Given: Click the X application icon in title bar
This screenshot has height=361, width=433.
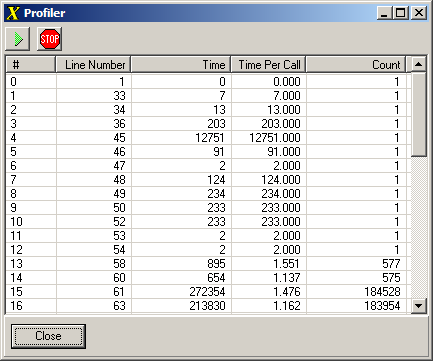Looking at the screenshot, I should pyautogui.click(x=13, y=13).
